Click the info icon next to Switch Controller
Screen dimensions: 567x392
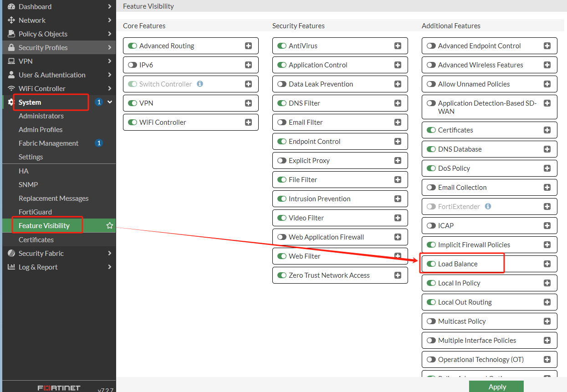pyautogui.click(x=199, y=84)
